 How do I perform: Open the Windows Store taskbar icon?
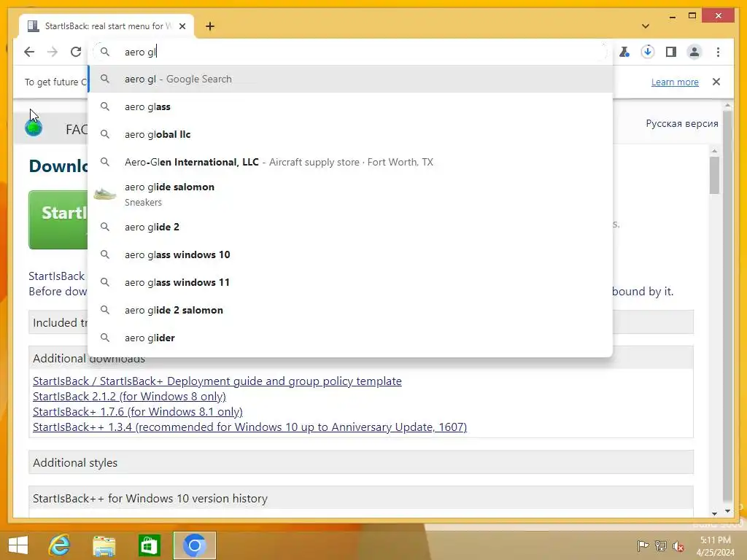[149, 545]
